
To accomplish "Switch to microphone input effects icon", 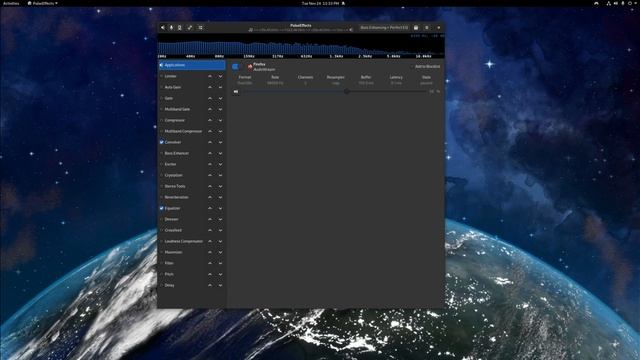I will point(171,28).
